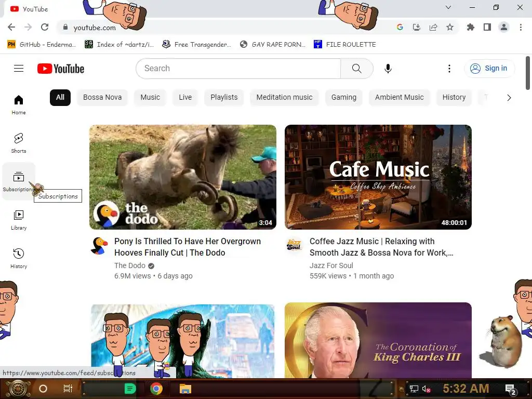
Task: Click Jazz For Soul channel avatar
Action: (294, 244)
